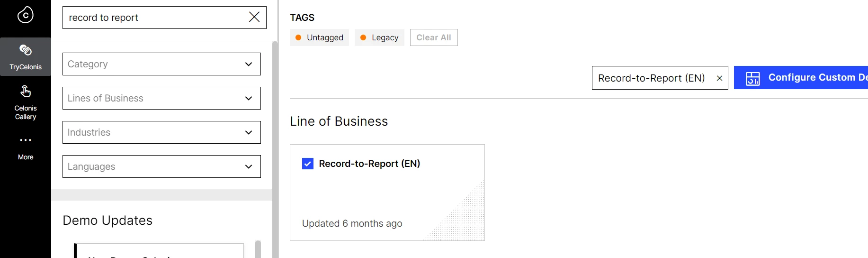Expand the Category dropdown
The height and width of the screenshot is (258, 868).
point(161,64)
